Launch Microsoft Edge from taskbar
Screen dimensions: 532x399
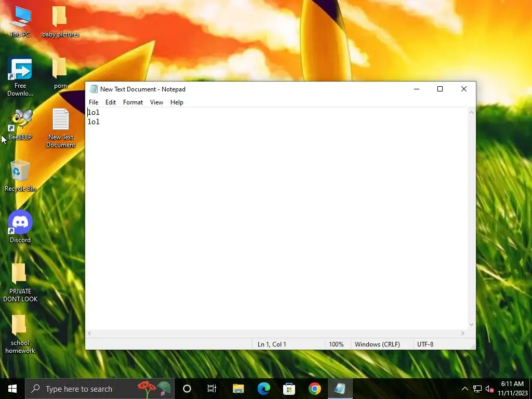click(263, 389)
